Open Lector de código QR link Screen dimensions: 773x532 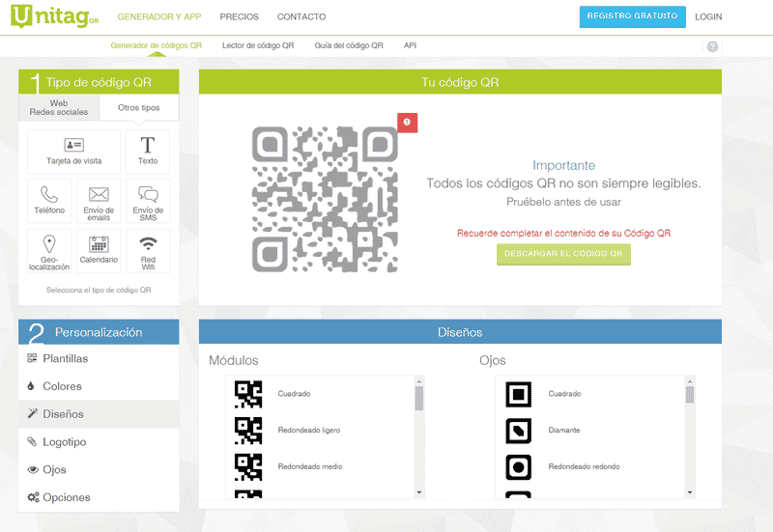pyautogui.click(x=258, y=45)
